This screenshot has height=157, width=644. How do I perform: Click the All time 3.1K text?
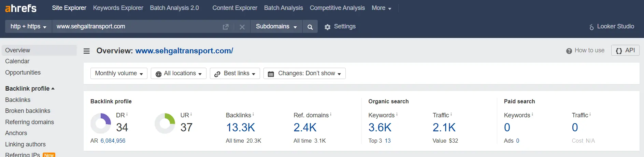pyautogui.click(x=310, y=141)
